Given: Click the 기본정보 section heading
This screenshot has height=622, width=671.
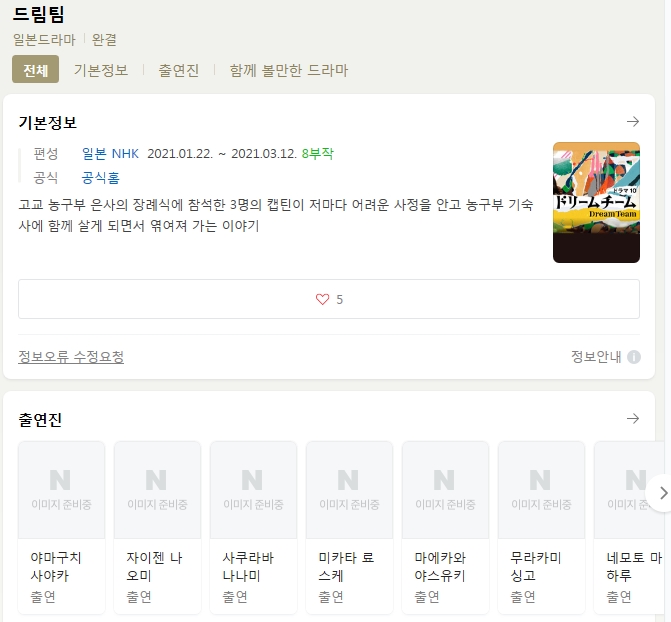Looking at the screenshot, I should tap(48, 122).
